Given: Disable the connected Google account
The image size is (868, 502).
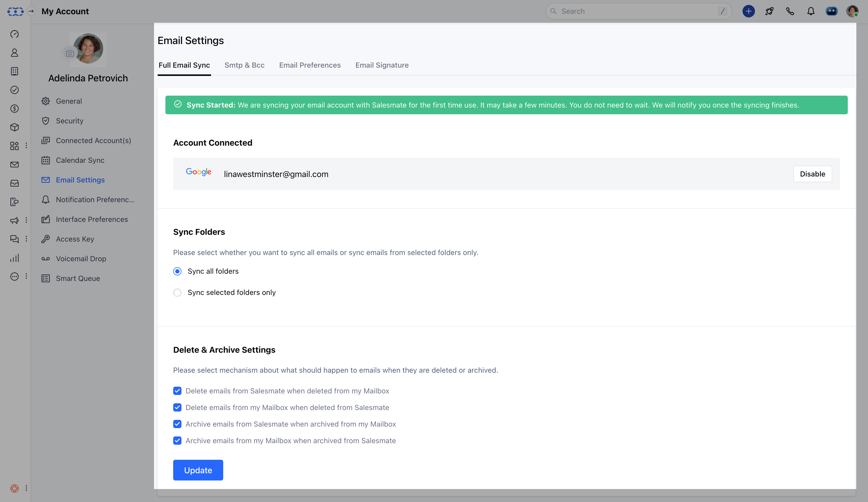Looking at the screenshot, I should click(812, 174).
